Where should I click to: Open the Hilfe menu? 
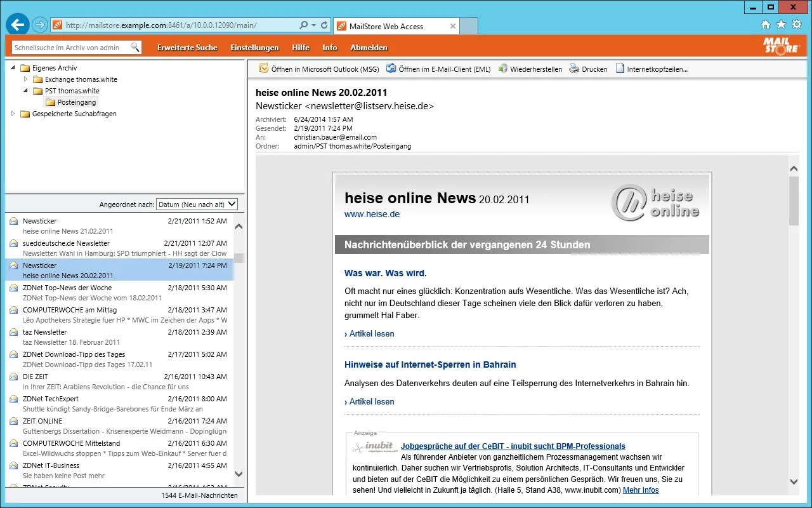click(x=300, y=47)
